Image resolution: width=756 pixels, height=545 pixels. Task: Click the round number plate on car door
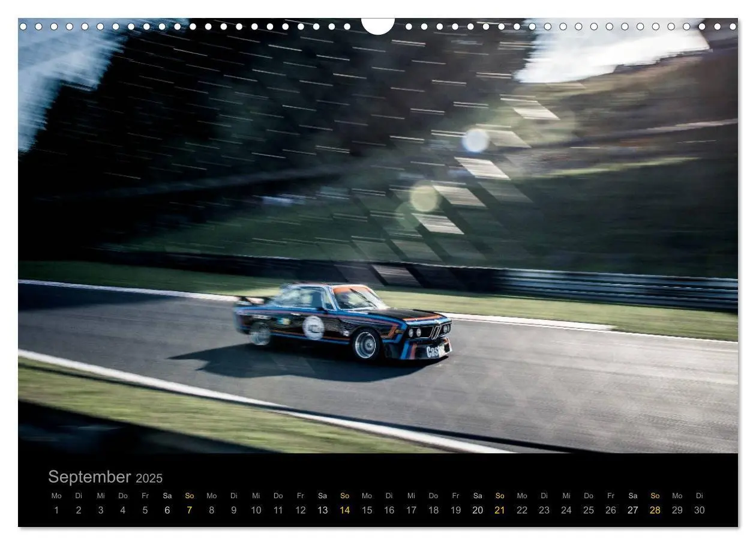[x=313, y=328]
